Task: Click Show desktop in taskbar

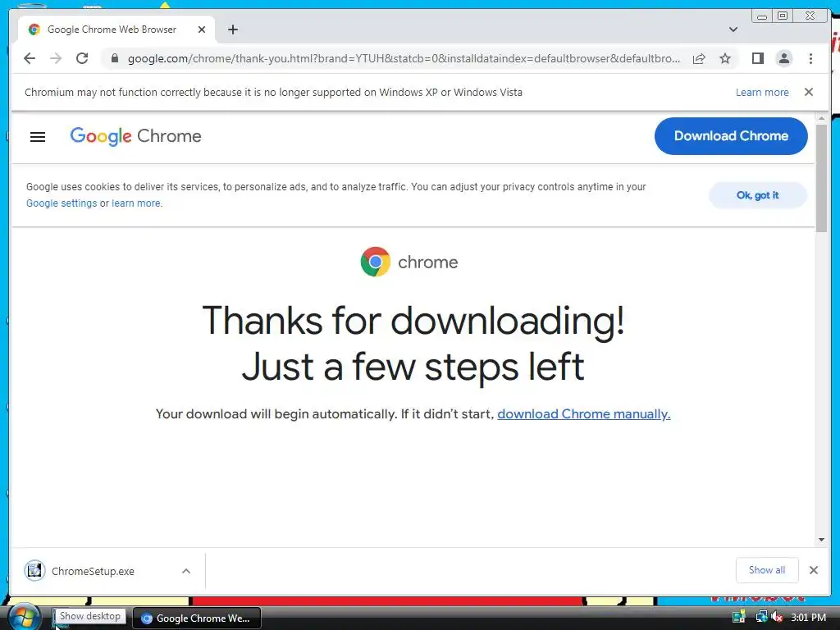Action: click(x=61, y=619)
